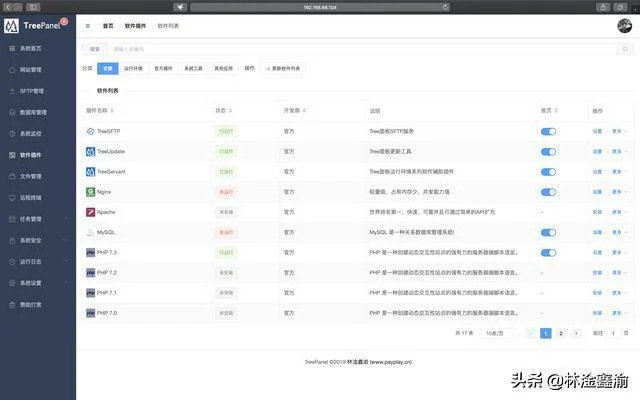
Task: Select the 全部 category tab
Action: pyautogui.click(x=108, y=69)
